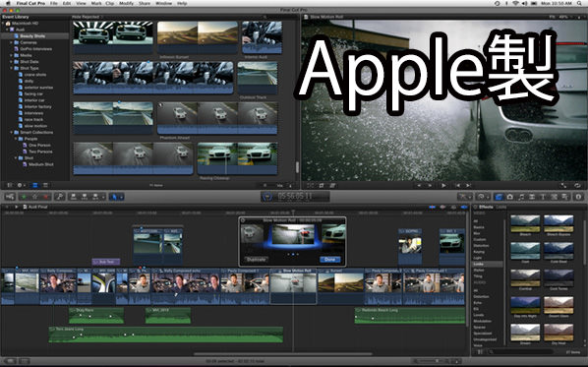Image resolution: width=588 pixels, height=367 pixels.
Task: Open the Retime speedometer dropdown
Action: pyautogui.click(x=482, y=197)
